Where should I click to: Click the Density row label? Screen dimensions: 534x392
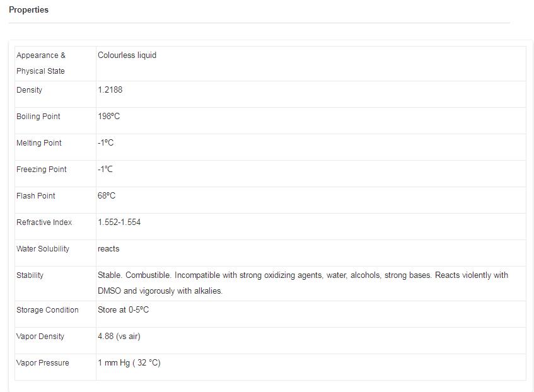30,90
